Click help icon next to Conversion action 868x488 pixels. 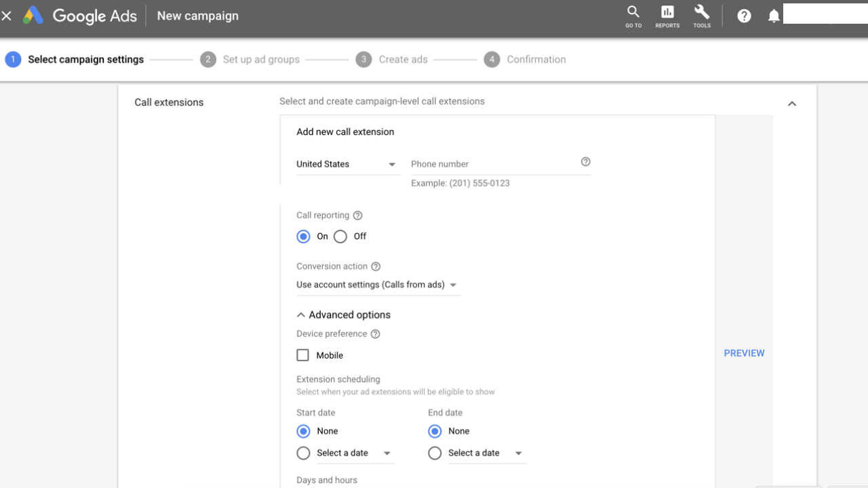coord(376,266)
